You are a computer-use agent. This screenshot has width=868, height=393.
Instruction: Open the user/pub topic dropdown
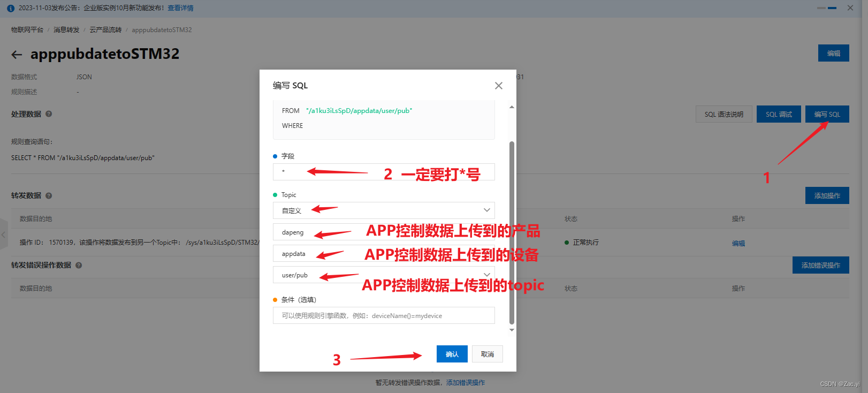pyautogui.click(x=384, y=275)
